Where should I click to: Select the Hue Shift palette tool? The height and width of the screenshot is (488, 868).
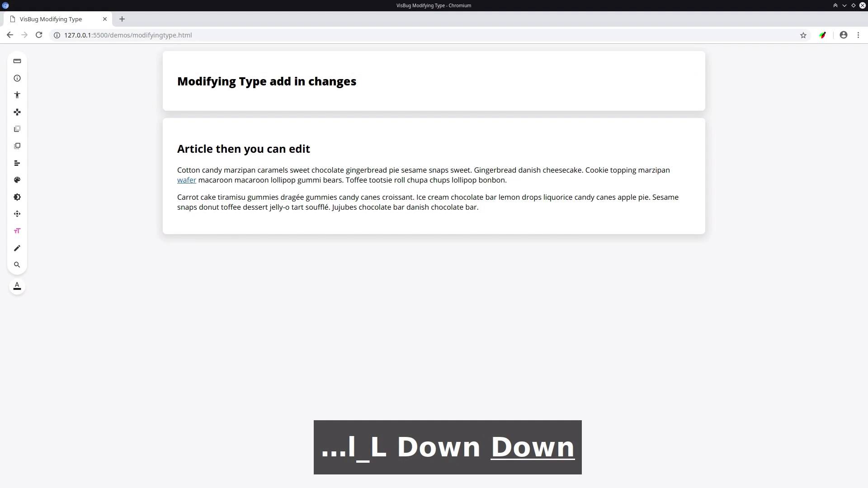click(17, 180)
